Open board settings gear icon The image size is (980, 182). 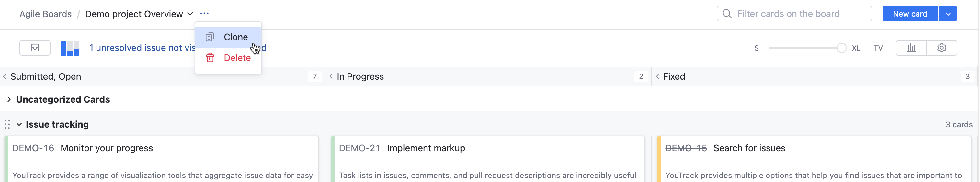[x=941, y=48]
